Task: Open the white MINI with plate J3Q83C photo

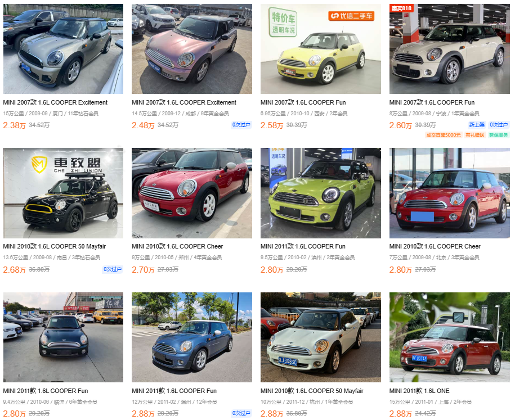Action: tap(321, 337)
